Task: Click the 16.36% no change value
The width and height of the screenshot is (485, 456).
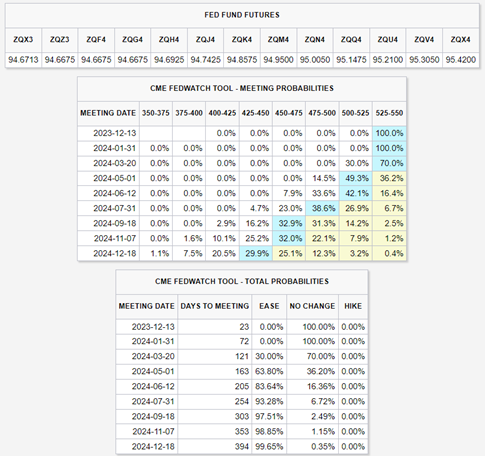Action: (312, 386)
